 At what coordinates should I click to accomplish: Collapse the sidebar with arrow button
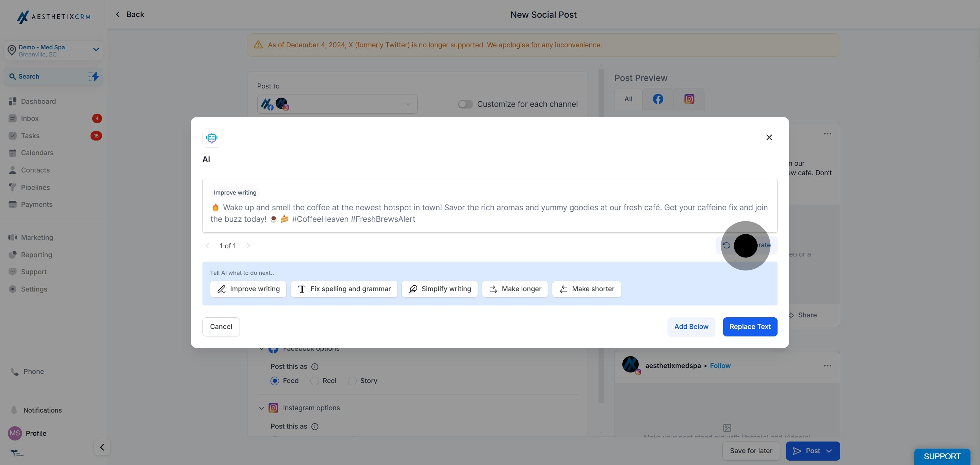tap(102, 447)
